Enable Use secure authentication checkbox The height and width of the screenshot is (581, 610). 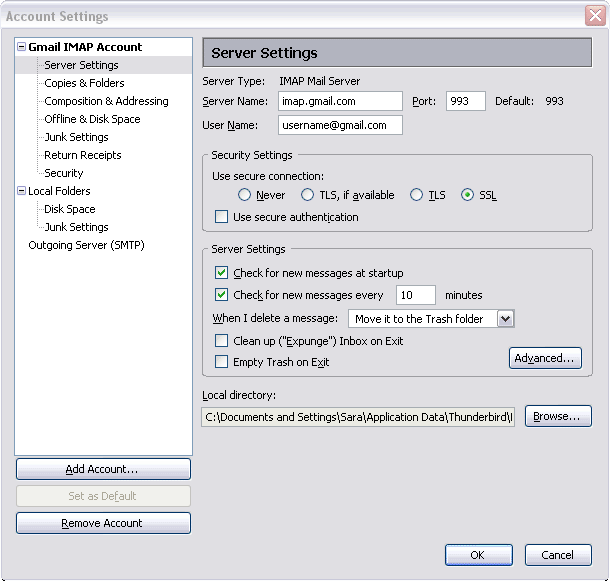tap(222, 217)
